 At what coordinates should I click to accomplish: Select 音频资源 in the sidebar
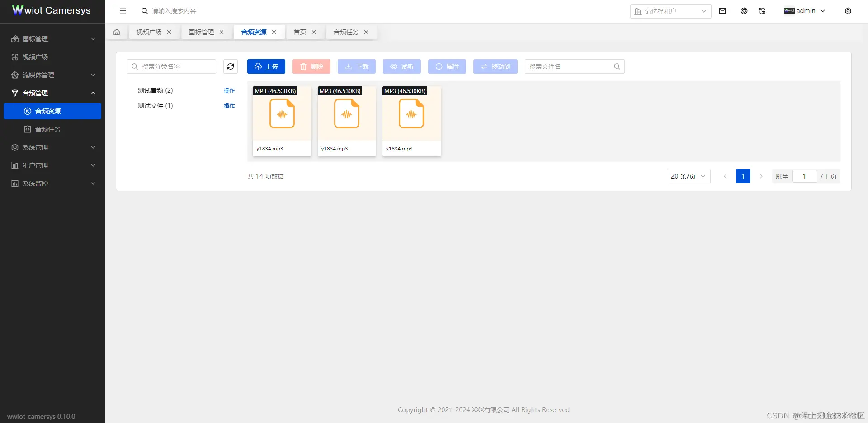pyautogui.click(x=52, y=111)
